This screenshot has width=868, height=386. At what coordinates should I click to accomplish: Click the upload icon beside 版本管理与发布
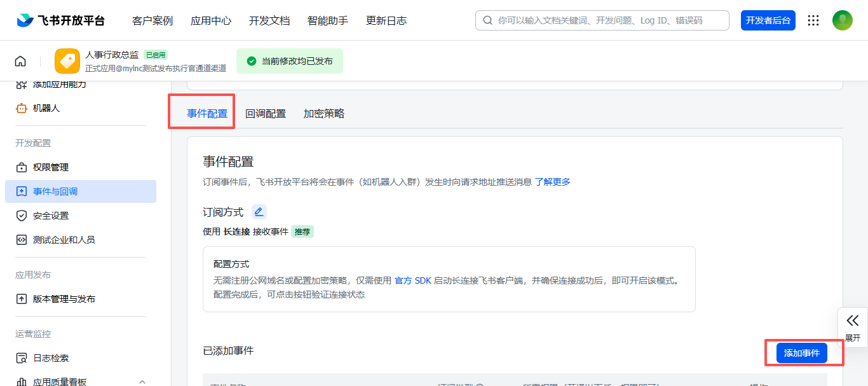tap(22, 299)
